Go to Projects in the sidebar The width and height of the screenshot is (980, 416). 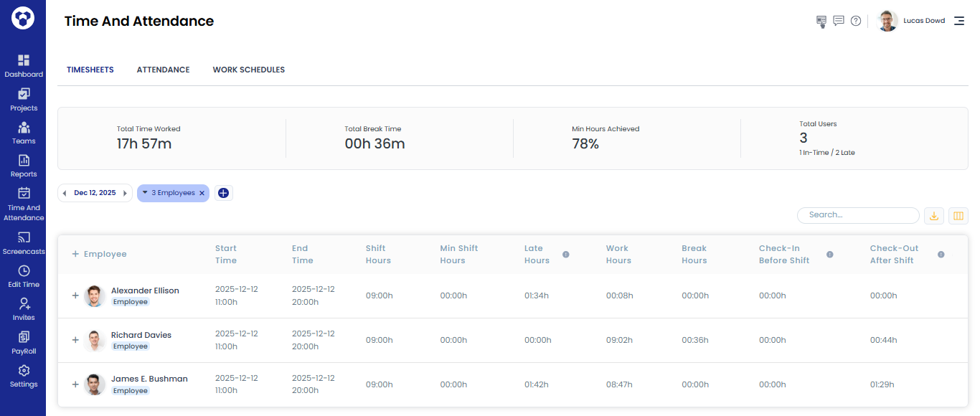[24, 95]
